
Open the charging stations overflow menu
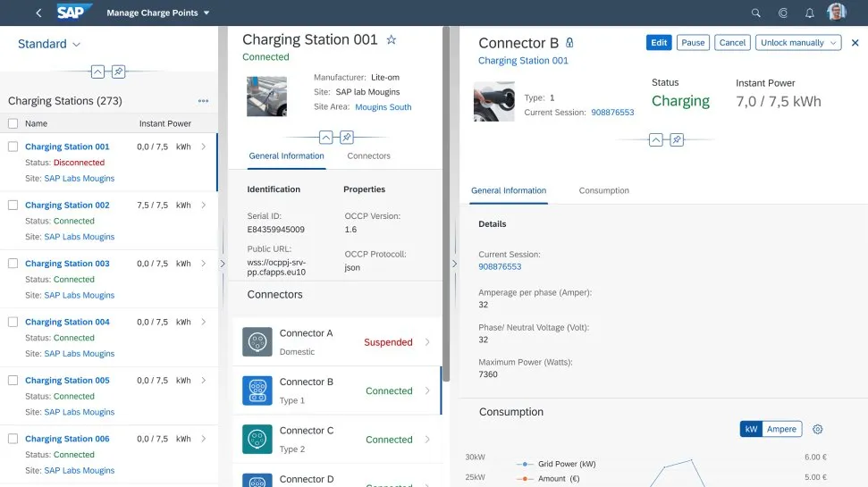[x=203, y=101]
